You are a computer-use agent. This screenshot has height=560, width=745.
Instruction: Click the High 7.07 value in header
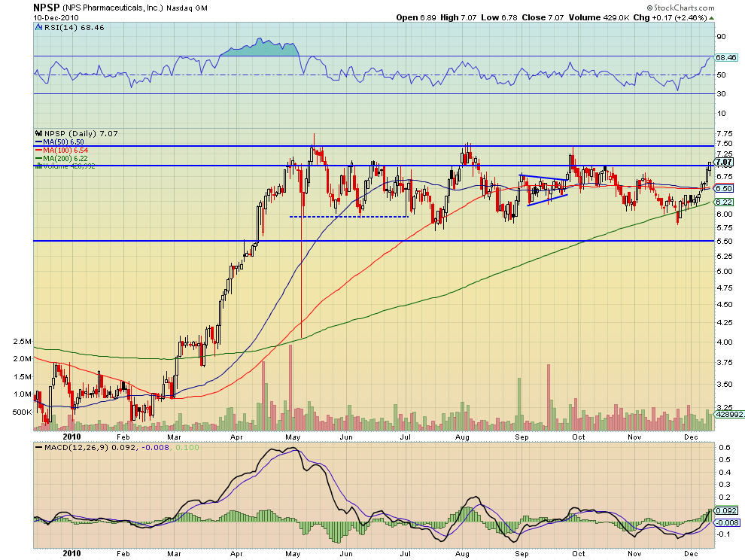(x=458, y=17)
